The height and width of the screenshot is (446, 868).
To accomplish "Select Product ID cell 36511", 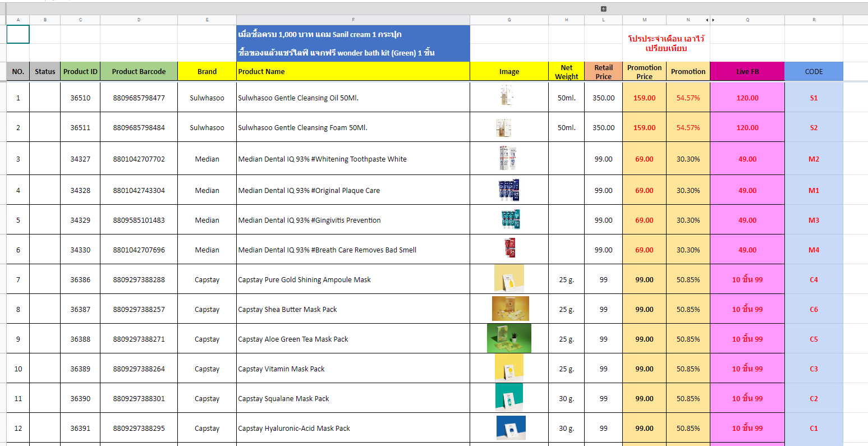I will [x=80, y=127].
